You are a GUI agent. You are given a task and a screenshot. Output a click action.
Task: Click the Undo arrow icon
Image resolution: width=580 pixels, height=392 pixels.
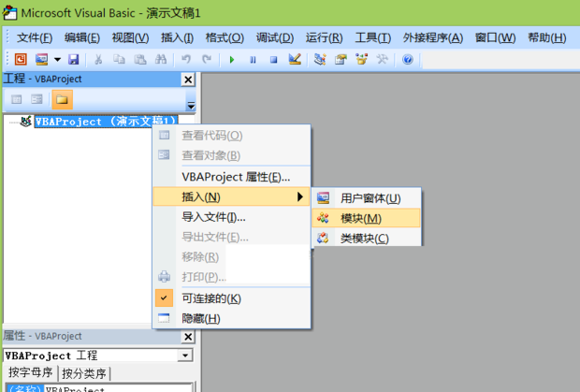pos(186,59)
